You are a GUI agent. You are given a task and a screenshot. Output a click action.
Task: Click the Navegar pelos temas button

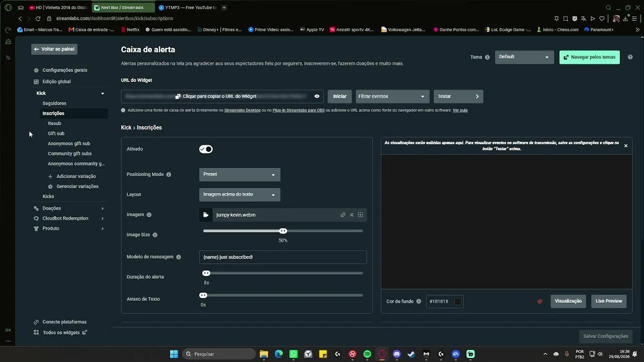coord(590,57)
